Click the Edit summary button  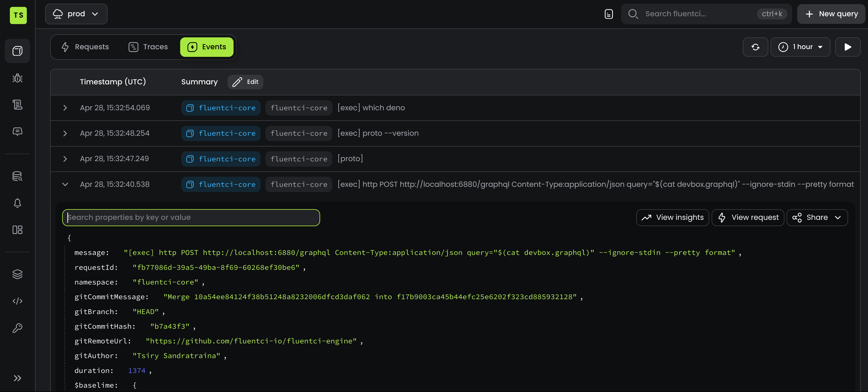click(x=245, y=82)
